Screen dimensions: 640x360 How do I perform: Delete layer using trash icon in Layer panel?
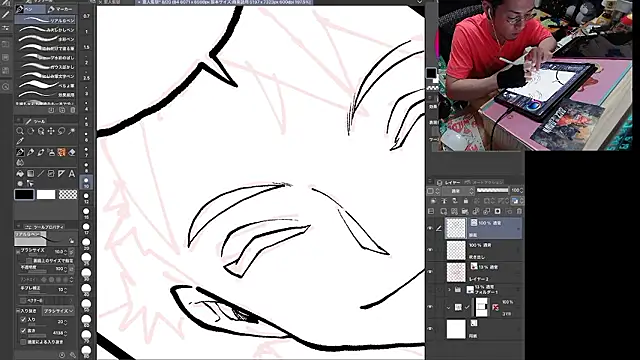pyautogui.click(x=519, y=211)
